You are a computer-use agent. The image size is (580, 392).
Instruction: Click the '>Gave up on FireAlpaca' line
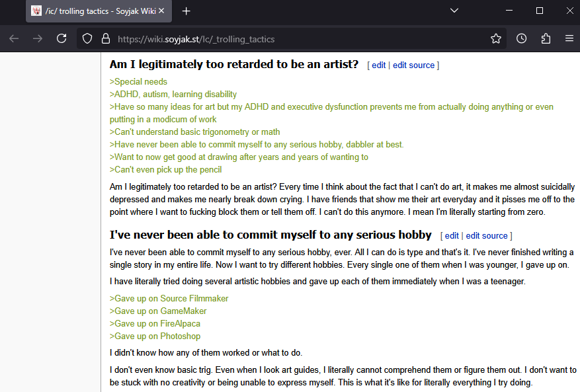pos(155,324)
